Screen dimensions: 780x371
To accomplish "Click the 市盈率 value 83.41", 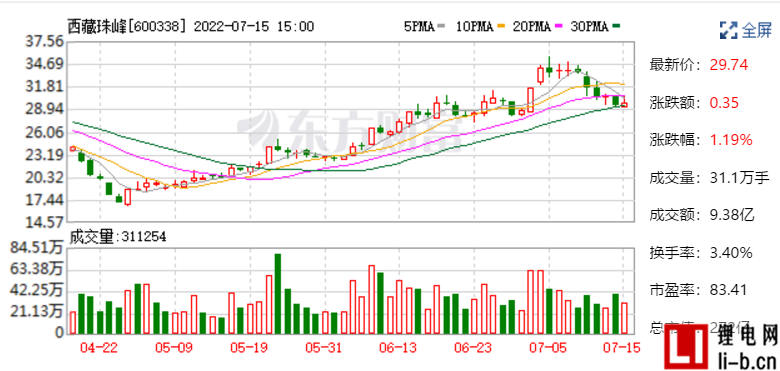I will 729,290.
